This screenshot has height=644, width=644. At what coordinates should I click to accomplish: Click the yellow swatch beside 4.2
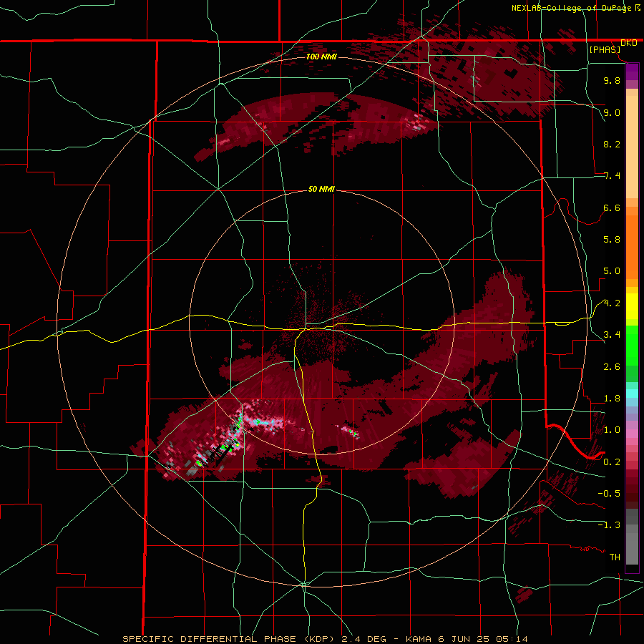(x=632, y=306)
